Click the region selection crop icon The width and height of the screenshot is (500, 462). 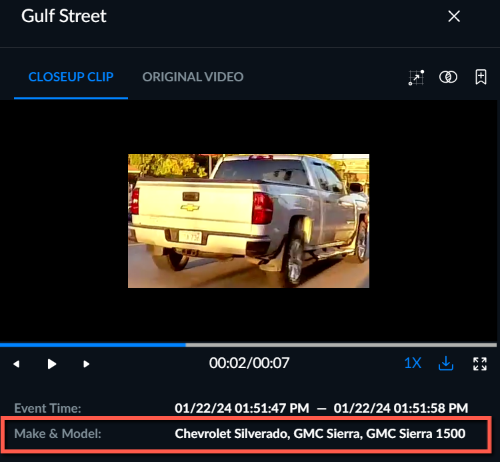416,77
